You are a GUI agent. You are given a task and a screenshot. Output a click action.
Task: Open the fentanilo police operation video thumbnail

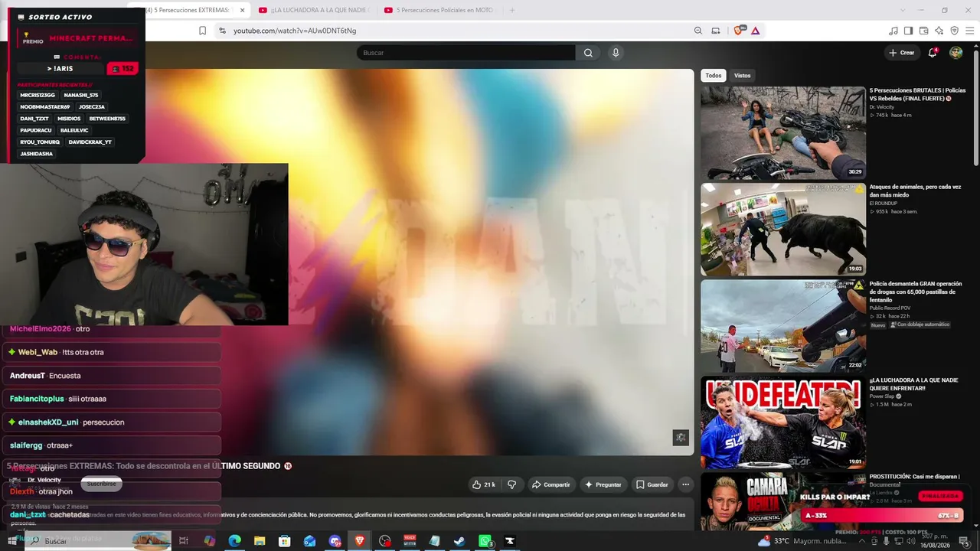(783, 325)
